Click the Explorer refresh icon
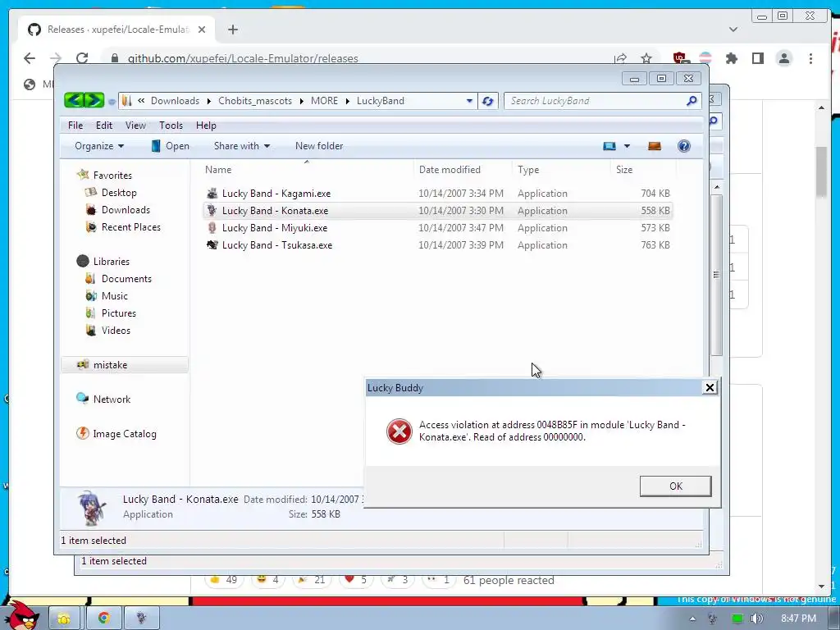 point(487,101)
